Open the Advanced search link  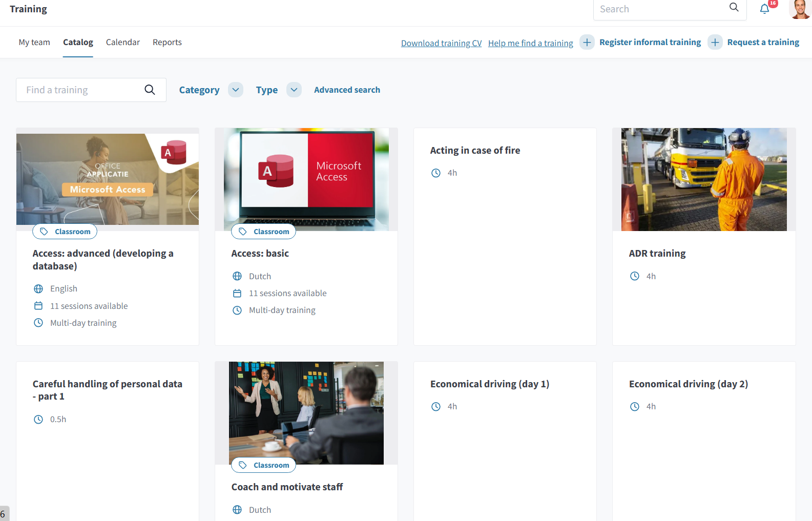click(347, 90)
